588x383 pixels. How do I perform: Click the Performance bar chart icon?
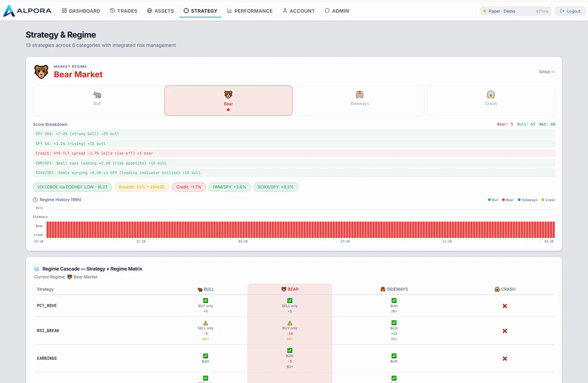(230, 11)
